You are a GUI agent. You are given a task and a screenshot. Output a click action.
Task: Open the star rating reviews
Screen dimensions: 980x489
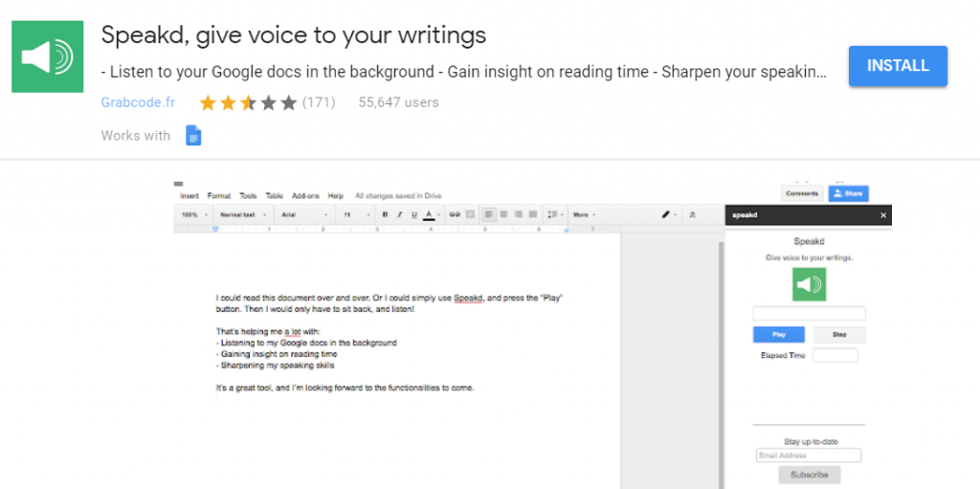tap(248, 102)
